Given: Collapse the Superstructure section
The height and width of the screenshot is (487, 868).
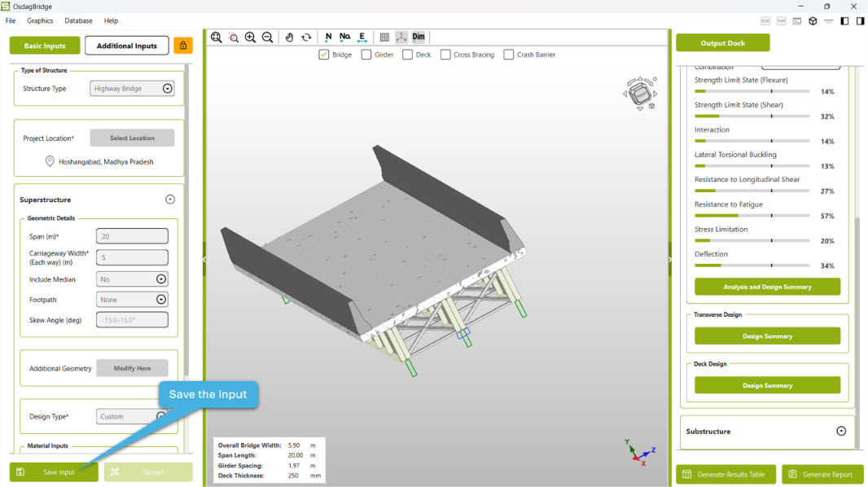Looking at the screenshot, I should pyautogui.click(x=170, y=200).
